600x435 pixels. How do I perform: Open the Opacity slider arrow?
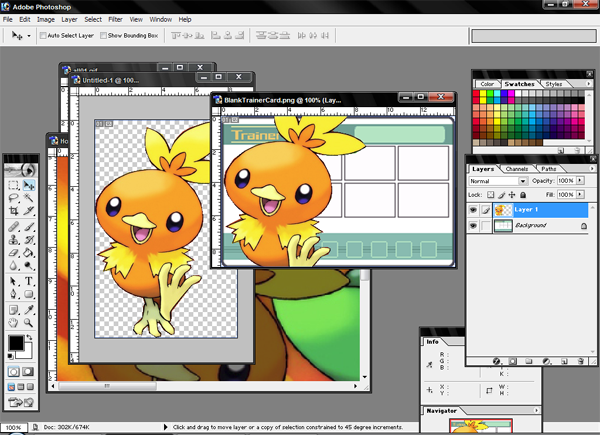tap(580, 180)
